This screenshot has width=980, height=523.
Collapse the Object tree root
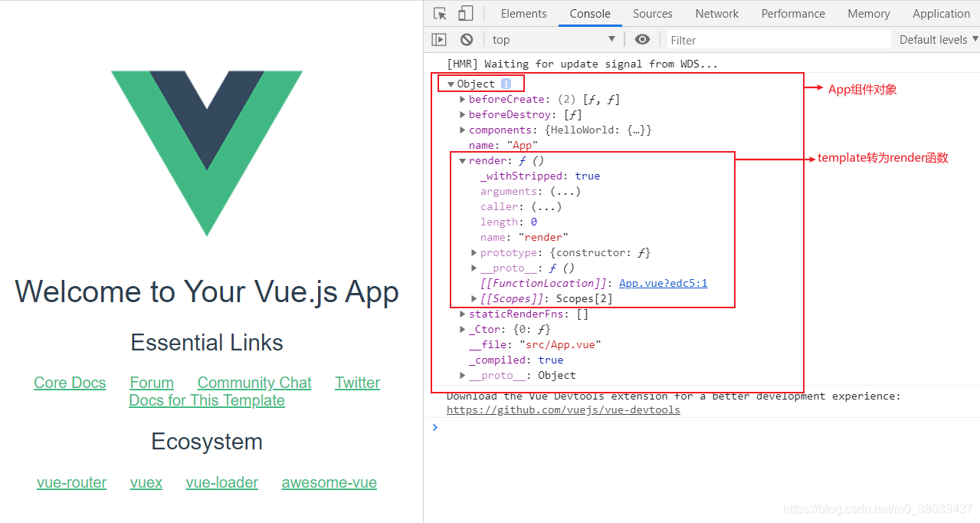[x=451, y=84]
